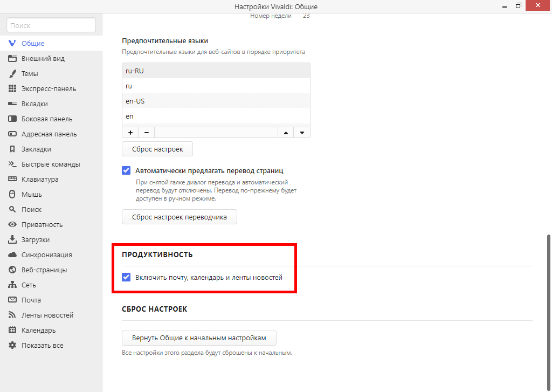Remove selected language with minus button
Image resolution: width=552 pixels, height=392 pixels.
tap(147, 133)
